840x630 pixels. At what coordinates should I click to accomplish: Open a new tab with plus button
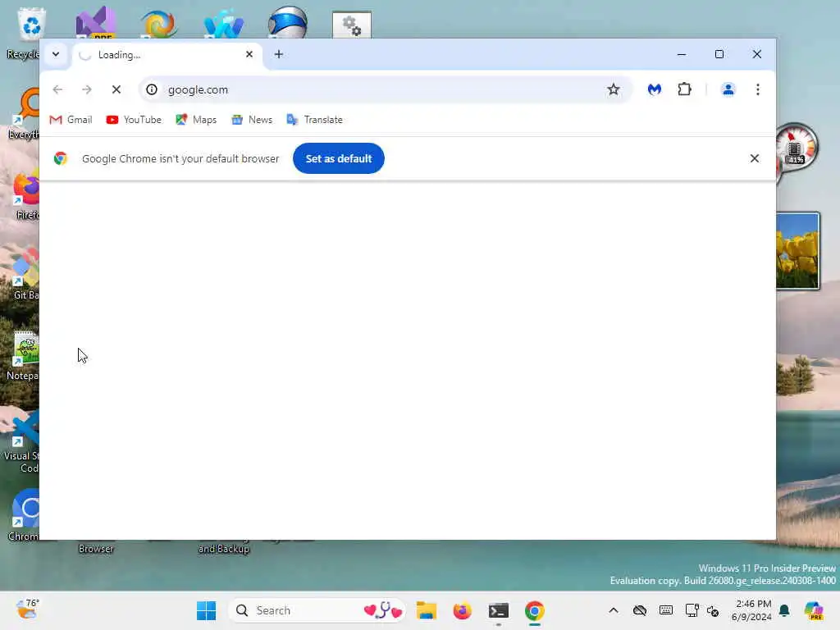pyautogui.click(x=279, y=54)
